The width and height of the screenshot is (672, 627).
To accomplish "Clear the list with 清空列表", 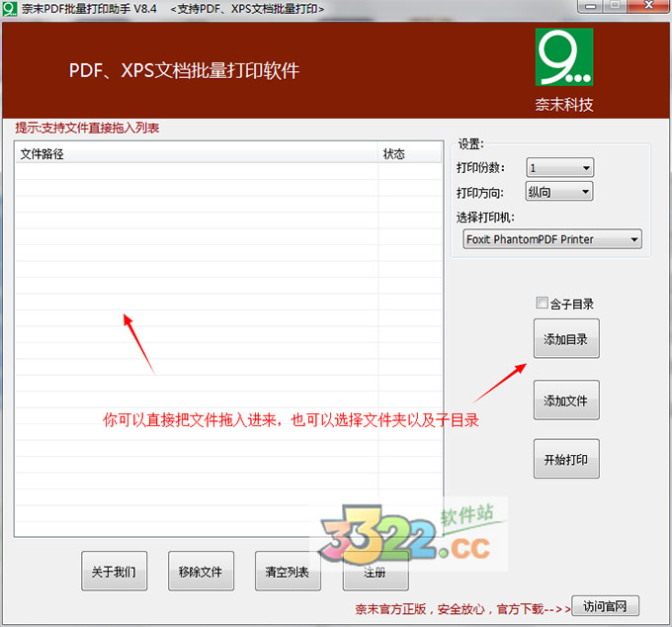I will [x=288, y=572].
